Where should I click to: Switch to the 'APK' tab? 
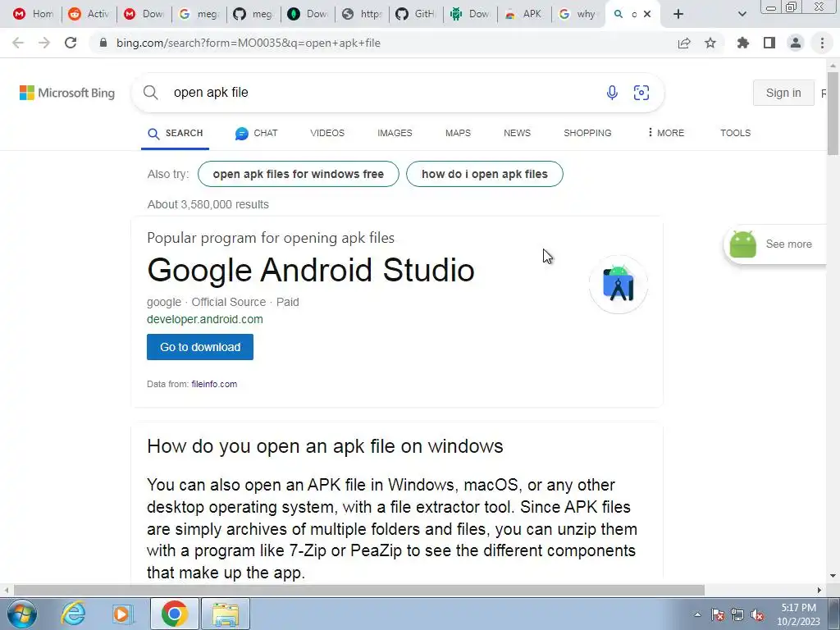[x=525, y=14]
